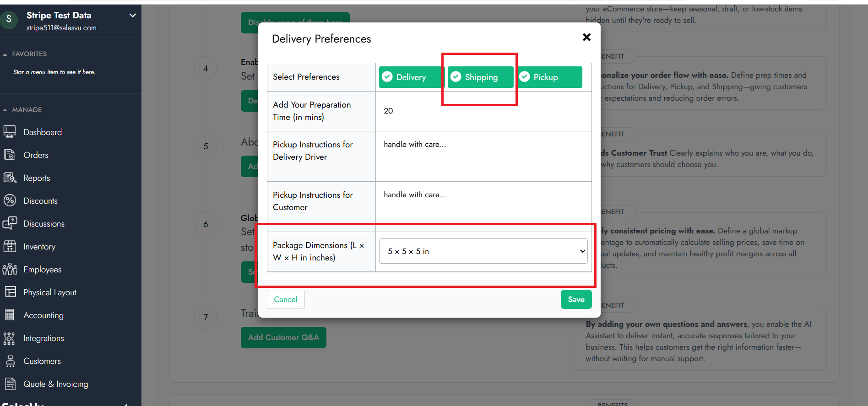Click the preparation time field showing 20
The width and height of the screenshot is (868, 406).
(x=483, y=111)
